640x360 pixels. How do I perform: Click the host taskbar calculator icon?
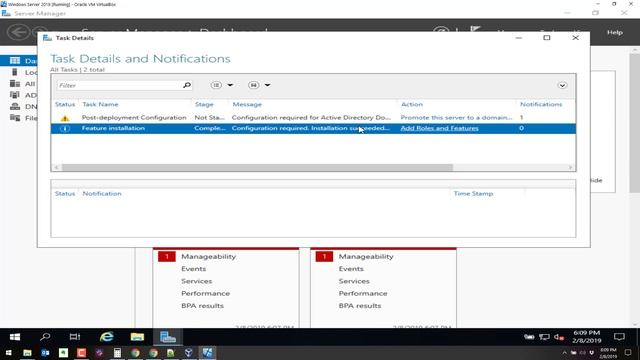point(117,353)
